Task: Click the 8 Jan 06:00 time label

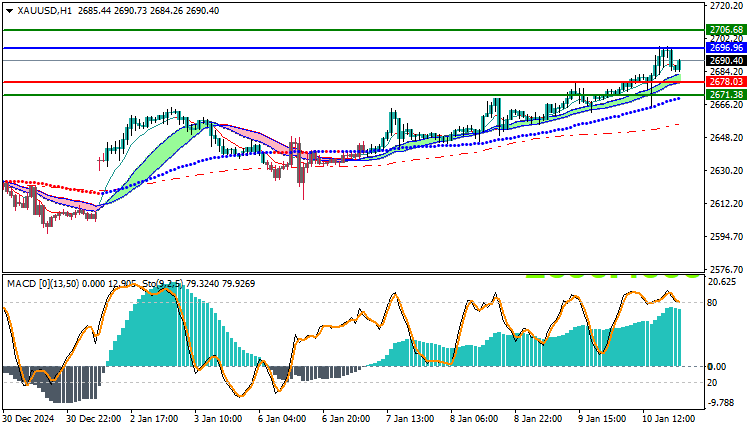Action: coord(474,419)
